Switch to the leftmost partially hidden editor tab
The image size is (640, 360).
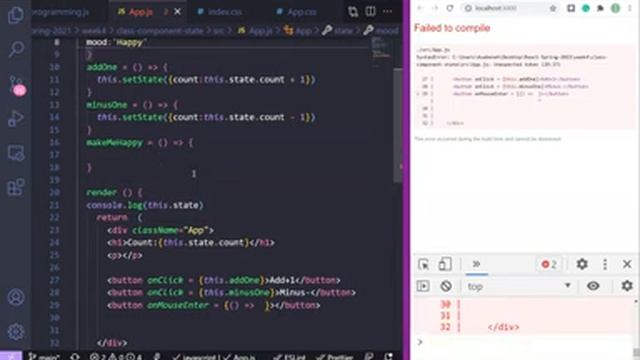[x=61, y=12]
